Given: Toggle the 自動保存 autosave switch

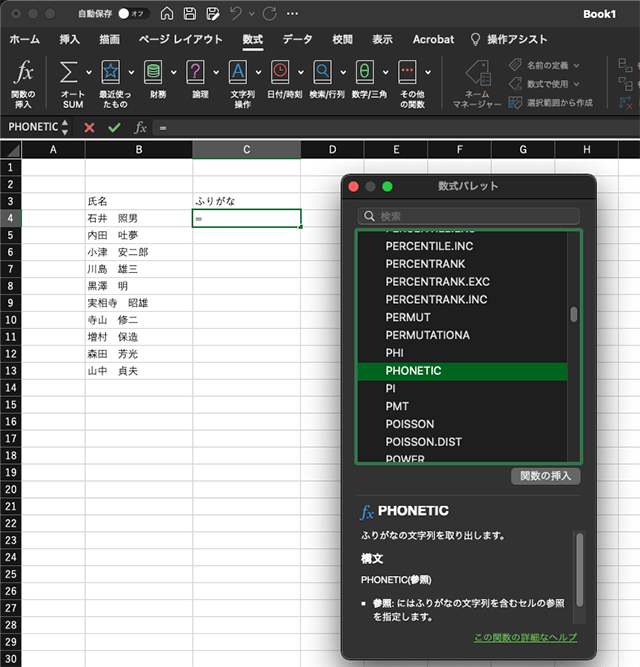Looking at the screenshot, I should pyautogui.click(x=131, y=14).
